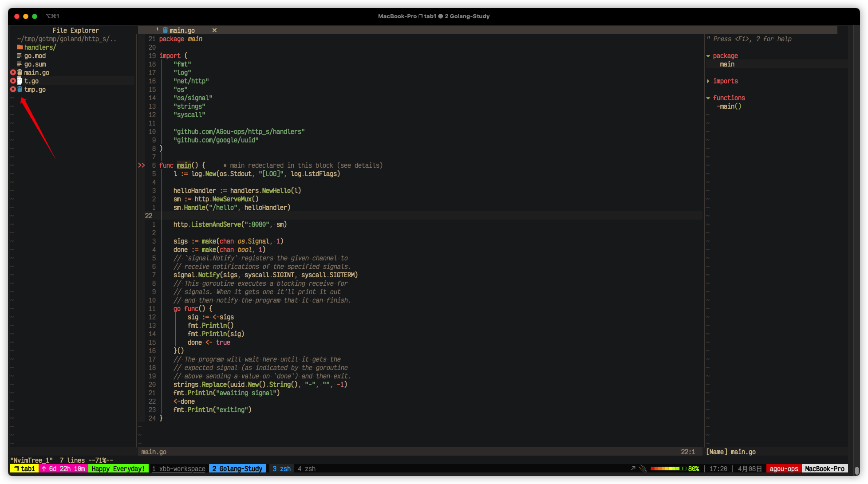Switch to the 1 xbb-workspace tmux window
Image resolution: width=868 pixels, height=484 pixels.
coord(178,468)
